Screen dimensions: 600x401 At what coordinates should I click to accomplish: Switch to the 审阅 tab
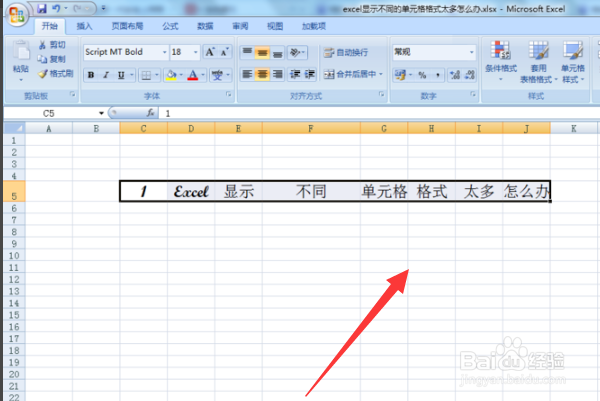240,26
